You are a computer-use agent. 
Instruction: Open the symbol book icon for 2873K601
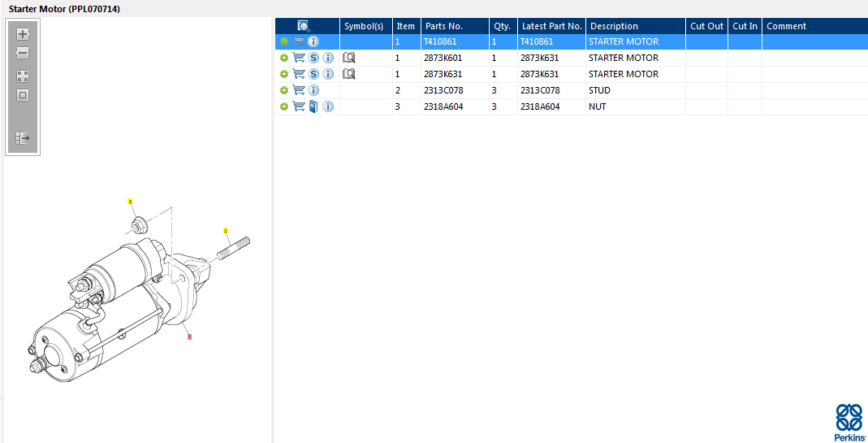[x=349, y=58]
